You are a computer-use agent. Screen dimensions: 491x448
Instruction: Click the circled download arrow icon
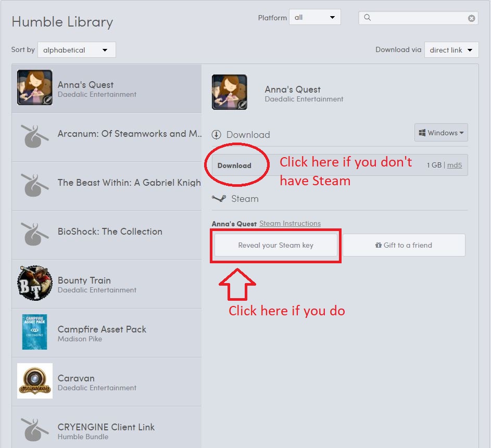(217, 135)
